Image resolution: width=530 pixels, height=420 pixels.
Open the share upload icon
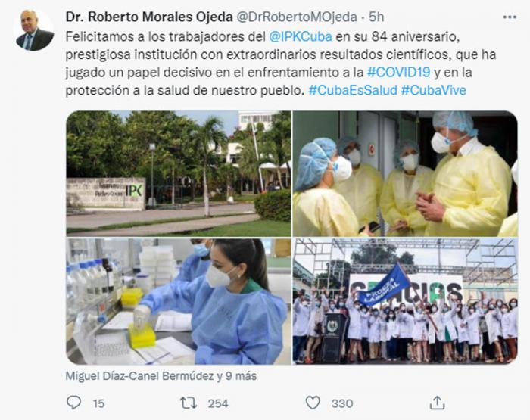pyautogui.click(x=437, y=403)
